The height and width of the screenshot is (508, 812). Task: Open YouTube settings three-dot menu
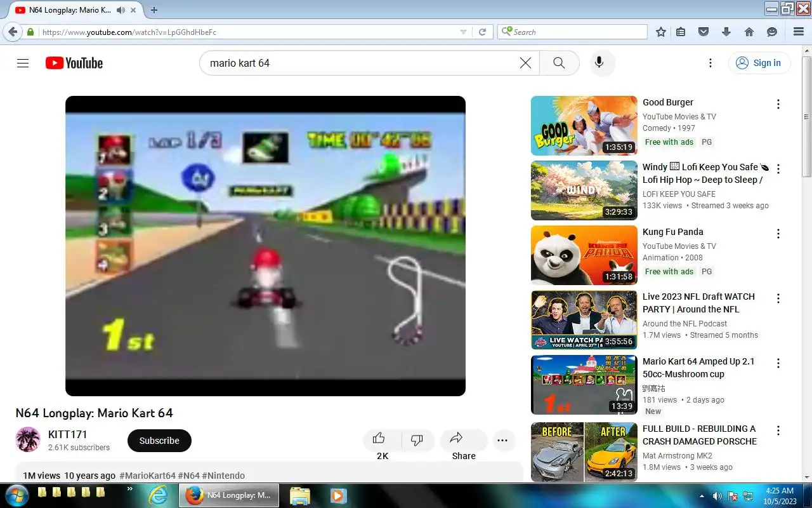tap(710, 63)
